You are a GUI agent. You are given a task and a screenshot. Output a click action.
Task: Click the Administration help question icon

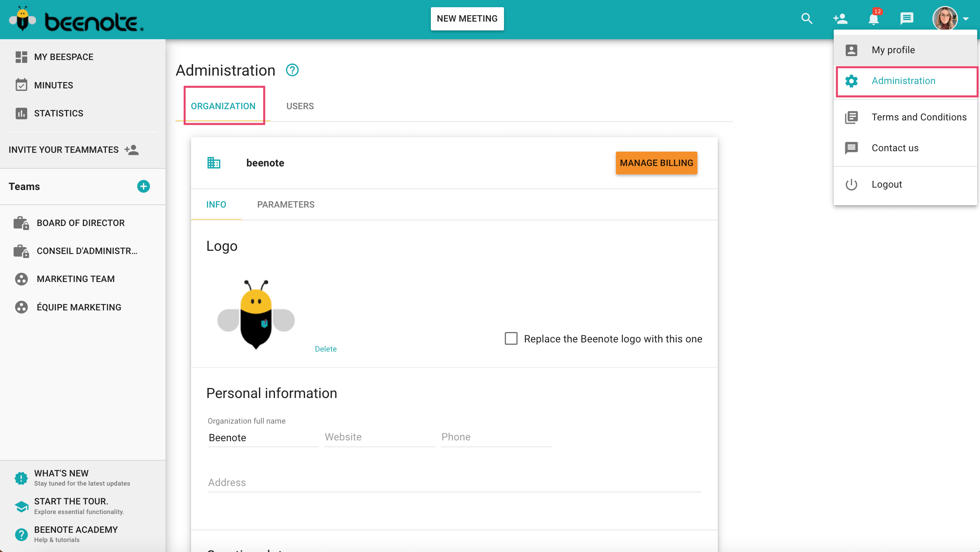pyautogui.click(x=292, y=70)
